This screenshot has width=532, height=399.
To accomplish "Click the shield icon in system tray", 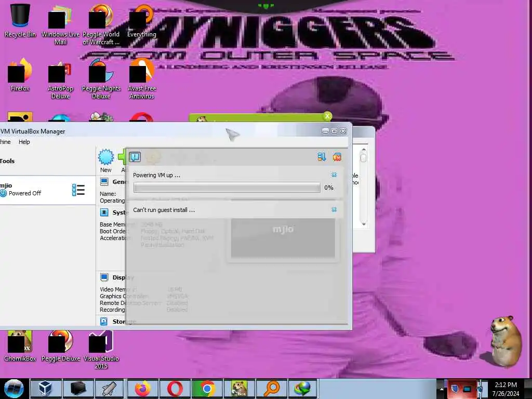I will 455,389.
